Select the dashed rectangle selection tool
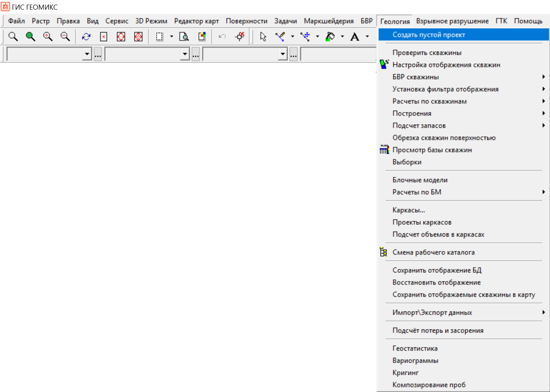 159,37
